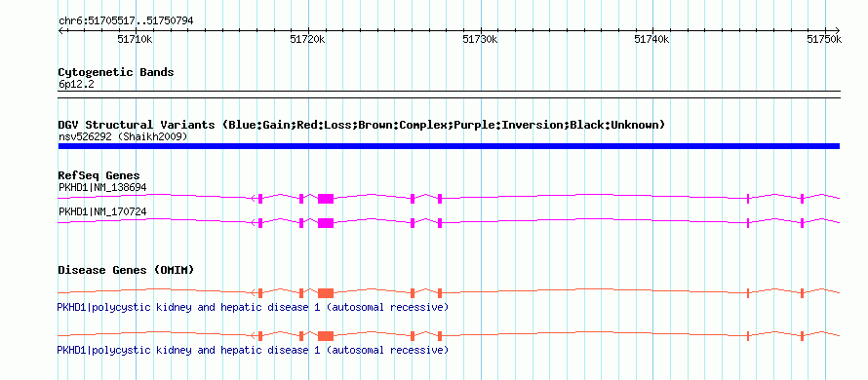Click the lower PKHD1 polycystic kidney disease label
The width and height of the screenshot is (868, 380).
(x=253, y=350)
